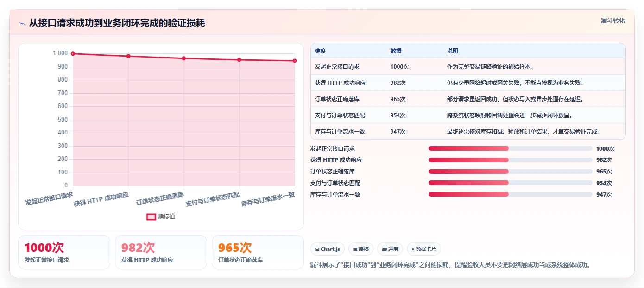The height and width of the screenshot is (288, 644).
Task: Select the 982次 data card
Action: point(161,252)
